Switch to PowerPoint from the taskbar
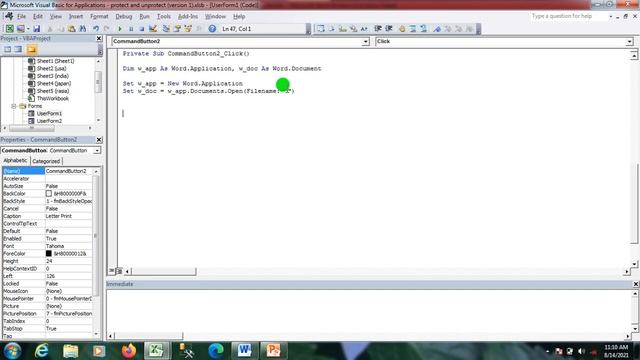This screenshot has width=640, height=360. [273, 351]
